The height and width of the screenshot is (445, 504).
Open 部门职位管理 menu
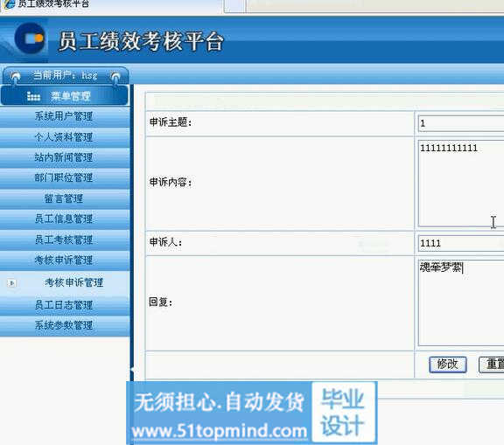pos(64,177)
